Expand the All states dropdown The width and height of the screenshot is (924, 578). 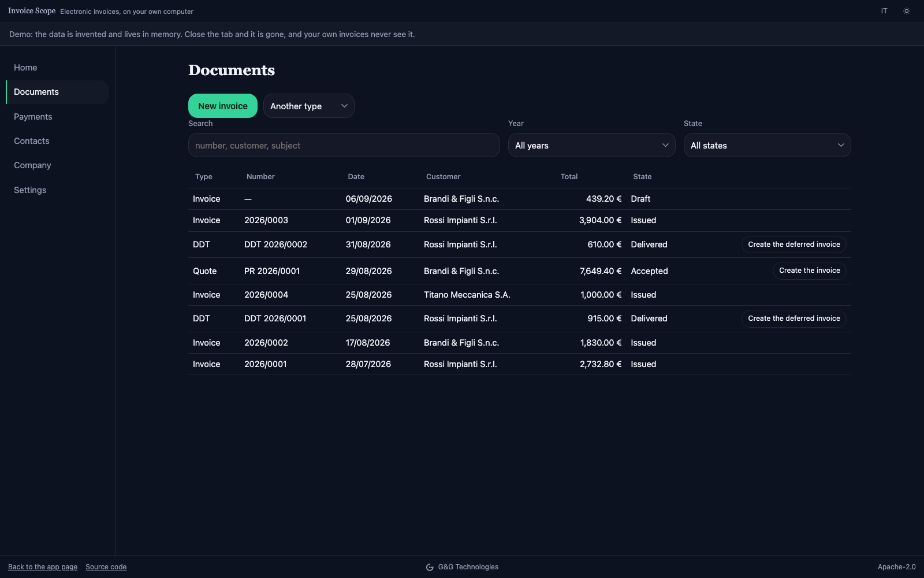point(767,145)
